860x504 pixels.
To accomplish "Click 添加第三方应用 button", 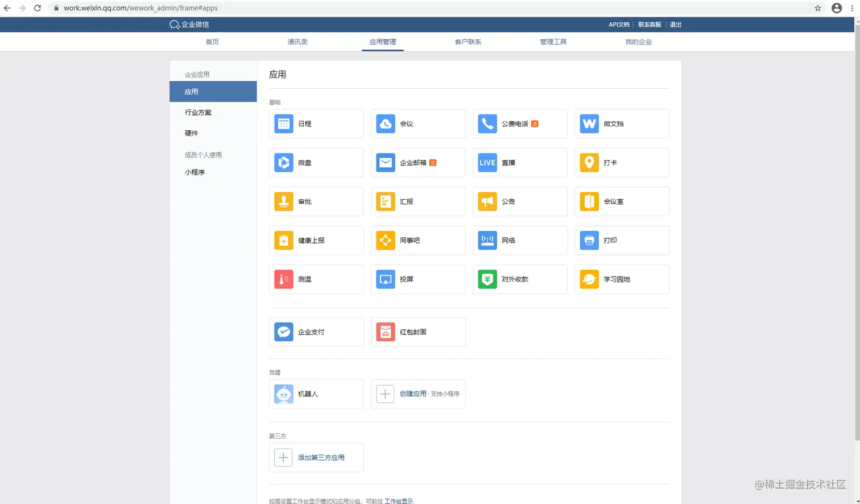I will coord(316,457).
